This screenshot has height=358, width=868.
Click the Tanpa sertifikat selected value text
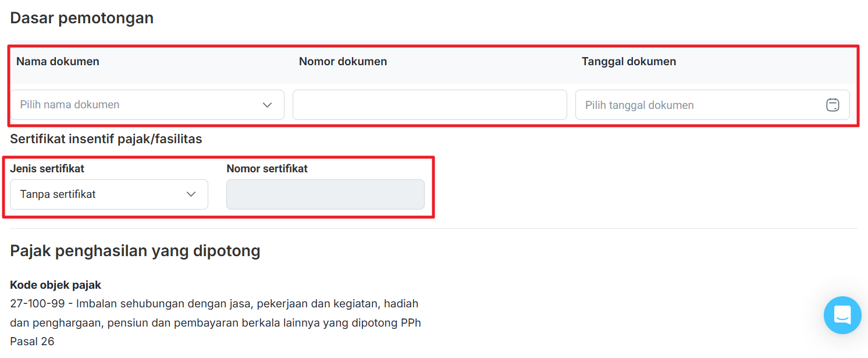coord(58,194)
